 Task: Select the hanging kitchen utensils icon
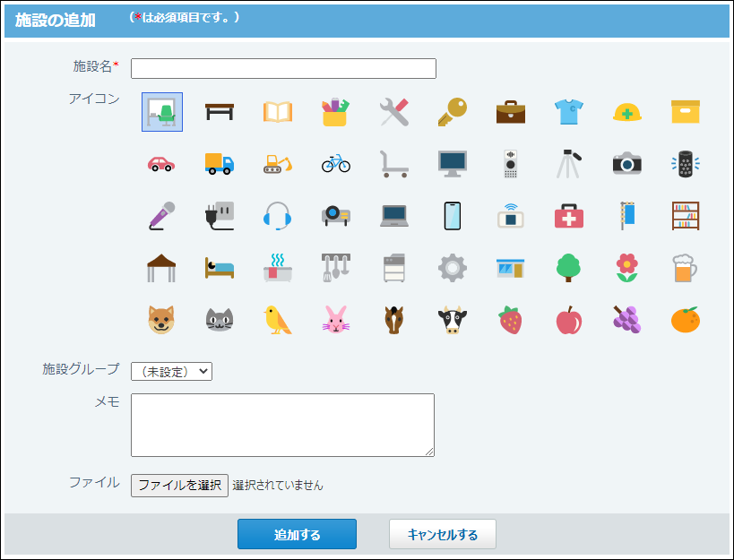tap(336, 268)
